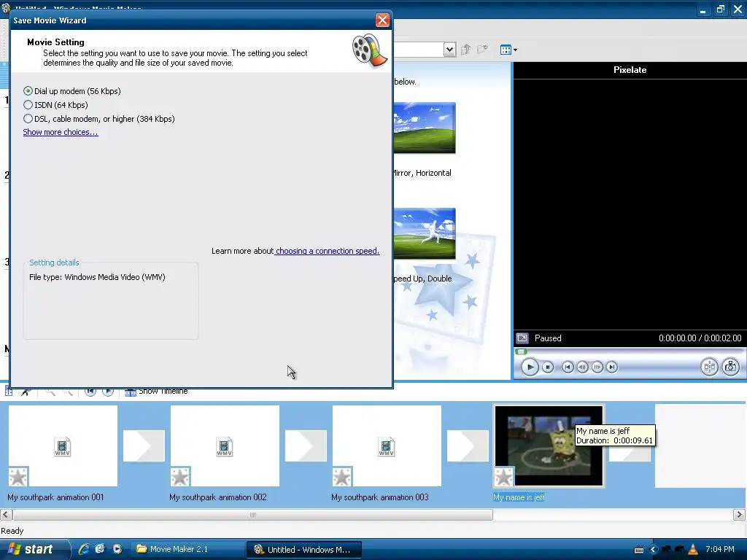Click the Play Storyboard icon
The image size is (747, 560).
tap(108, 392)
